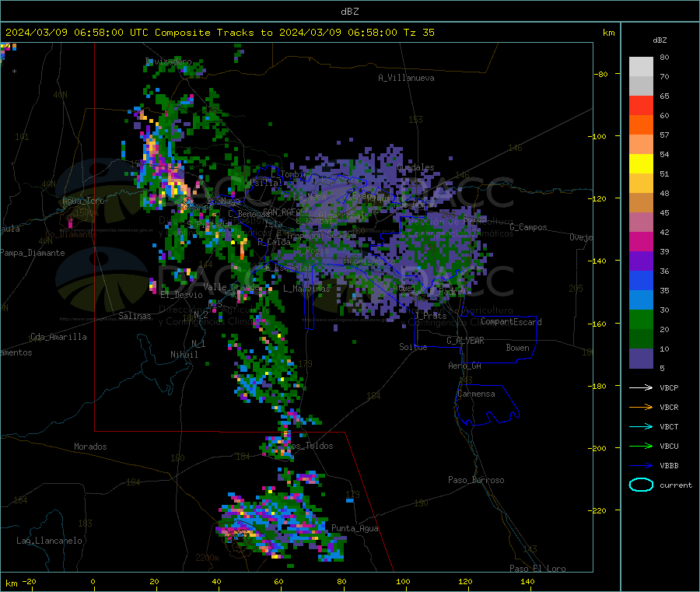Click the Morados map label

point(90,447)
